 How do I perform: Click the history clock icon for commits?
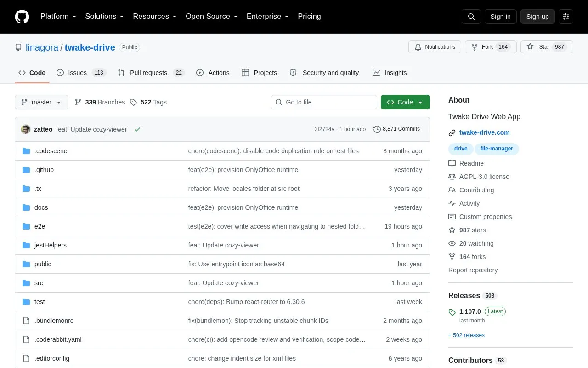[x=377, y=129]
